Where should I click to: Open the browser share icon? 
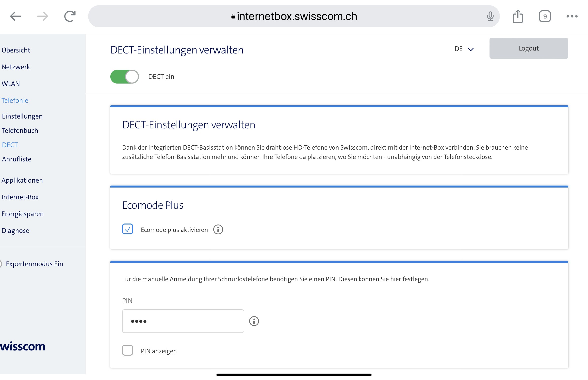pyautogui.click(x=518, y=17)
